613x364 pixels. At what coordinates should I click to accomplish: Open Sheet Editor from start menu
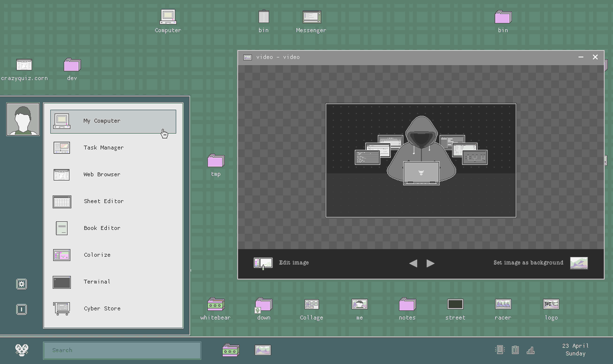coord(113,201)
